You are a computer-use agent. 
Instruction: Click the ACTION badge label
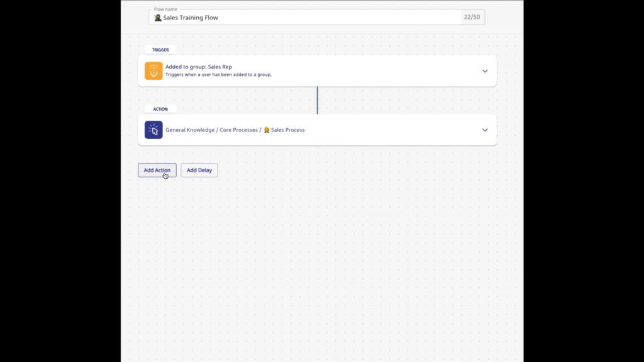click(159, 109)
